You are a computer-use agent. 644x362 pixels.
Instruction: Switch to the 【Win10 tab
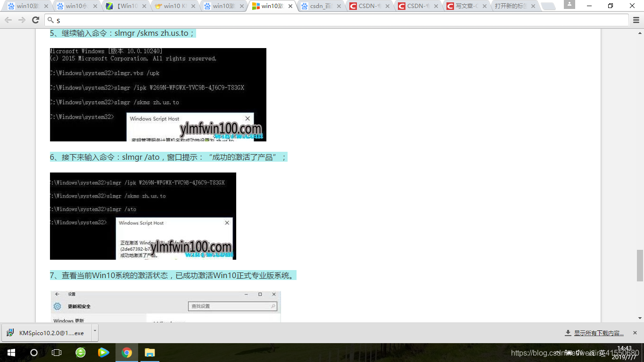click(x=125, y=7)
